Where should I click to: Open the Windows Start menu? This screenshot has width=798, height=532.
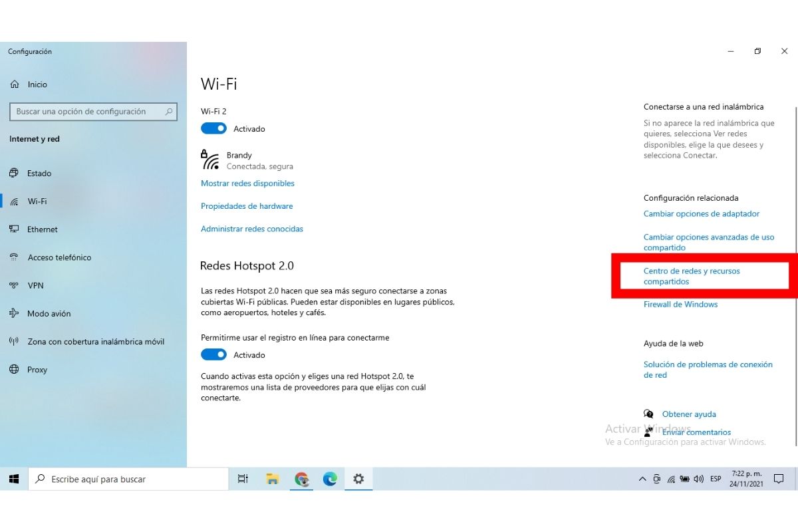pos(14,479)
